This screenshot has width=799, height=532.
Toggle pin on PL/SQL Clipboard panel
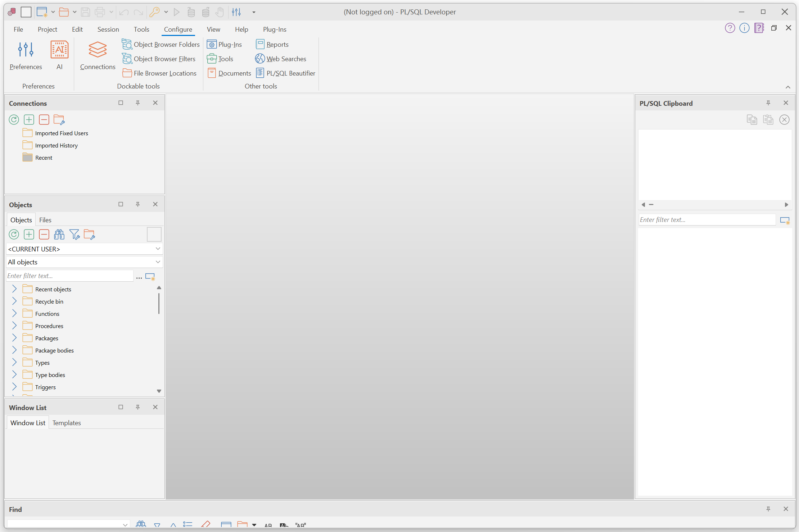[768, 103]
